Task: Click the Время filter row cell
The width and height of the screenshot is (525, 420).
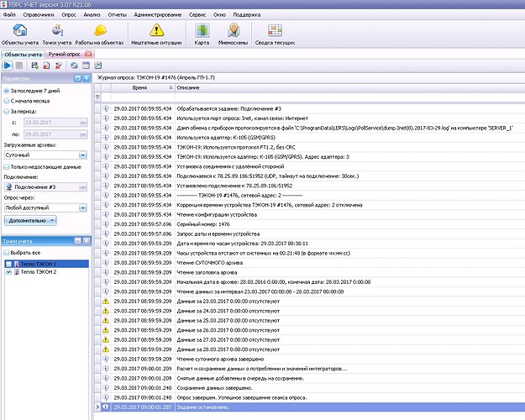Action: 143,97
